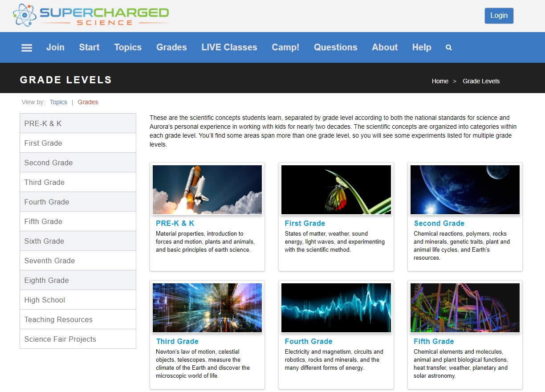The height and width of the screenshot is (392, 545).
Task: Open the PRE-K & K card title
Action: click(x=175, y=223)
